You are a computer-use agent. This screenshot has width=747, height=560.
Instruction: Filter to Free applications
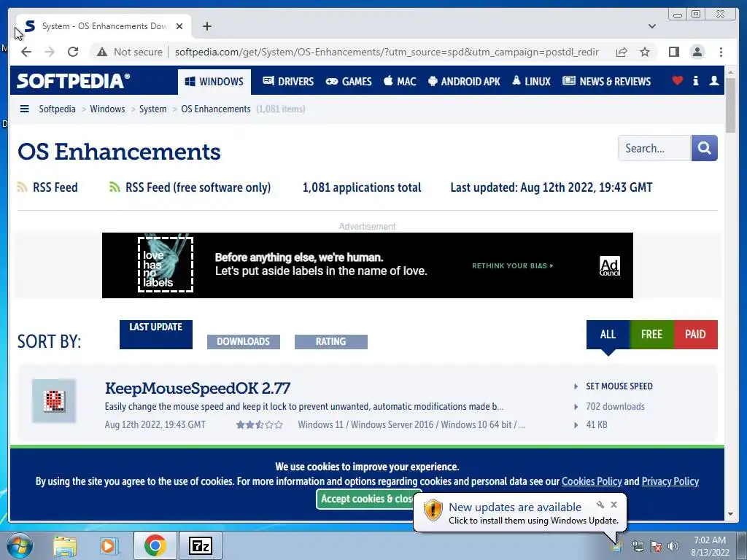click(651, 334)
